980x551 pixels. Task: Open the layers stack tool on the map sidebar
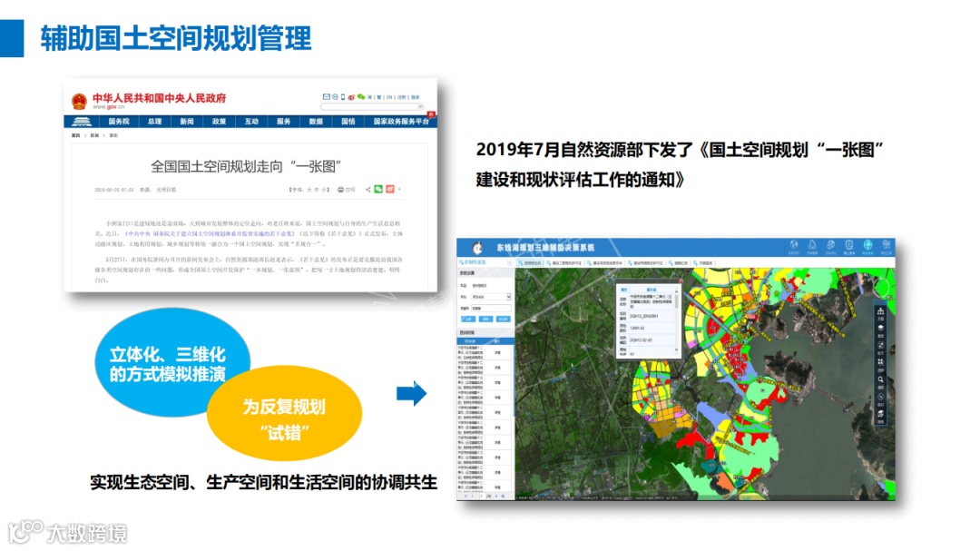click(880, 328)
